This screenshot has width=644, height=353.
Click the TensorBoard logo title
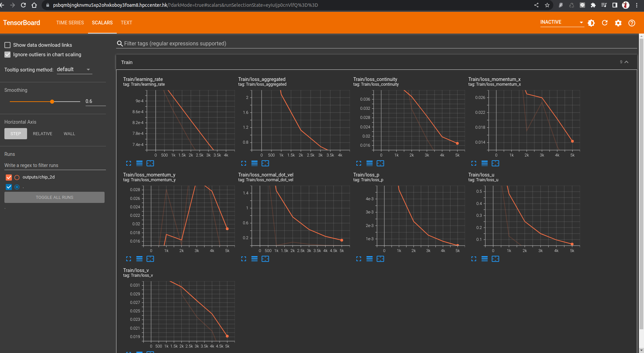point(22,23)
